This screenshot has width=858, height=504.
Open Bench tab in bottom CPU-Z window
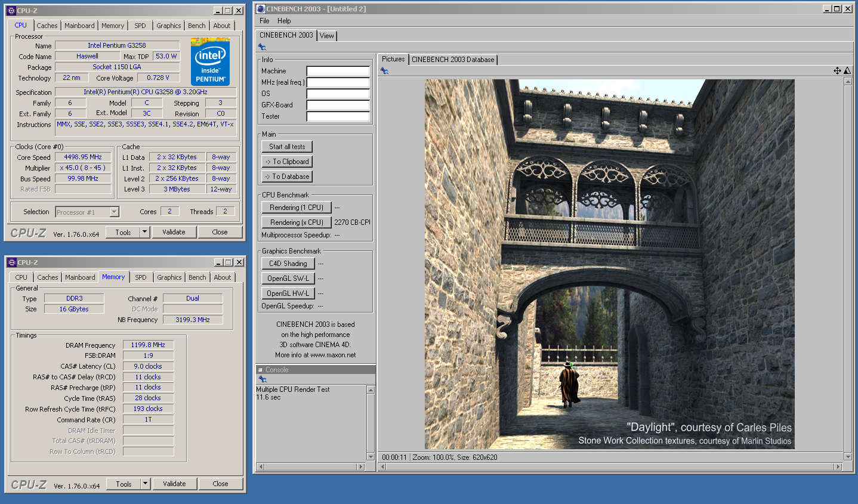coord(197,277)
